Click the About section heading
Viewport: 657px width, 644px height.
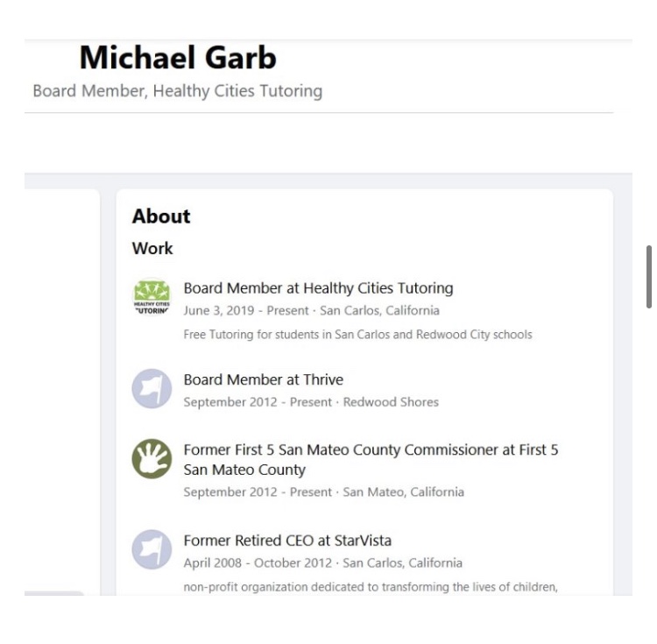click(161, 216)
